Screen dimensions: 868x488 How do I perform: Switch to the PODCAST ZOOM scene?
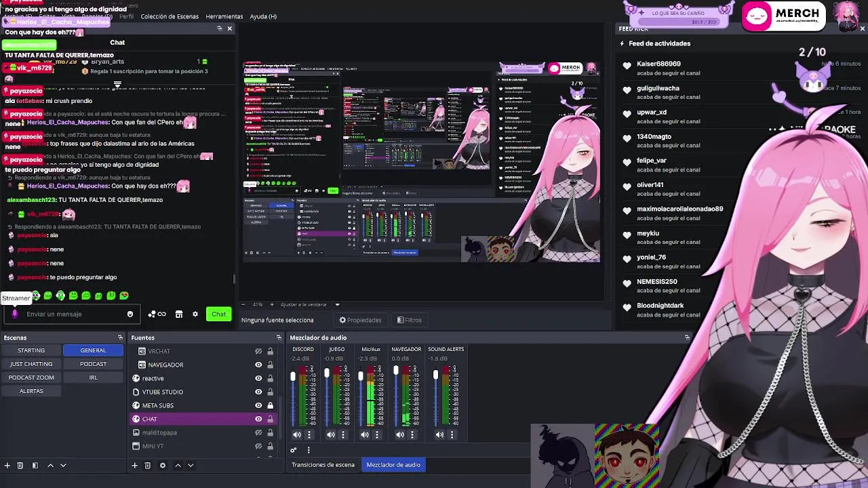click(x=31, y=378)
